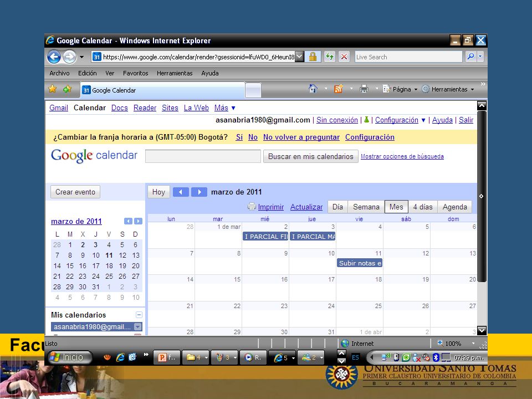Switch to the Día view
The width and height of the screenshot is (532, 399).
click(337, 207)
